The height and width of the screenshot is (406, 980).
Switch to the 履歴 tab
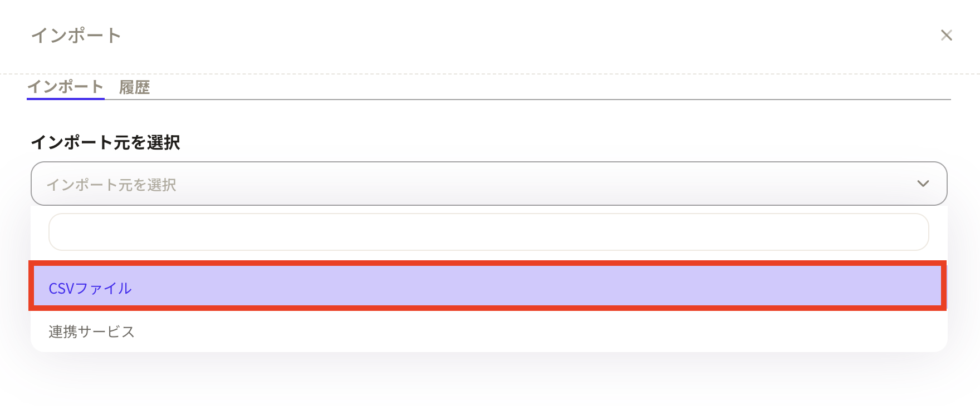tap(135, 87)
